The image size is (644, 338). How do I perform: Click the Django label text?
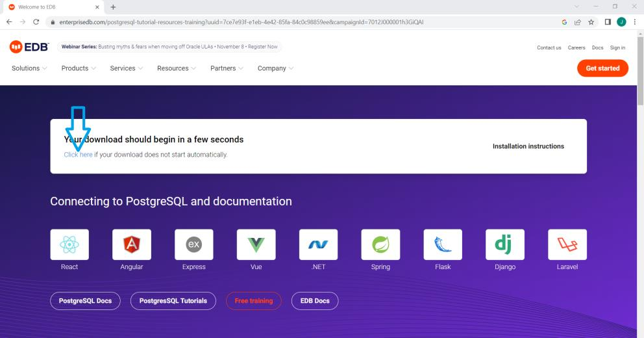505,267
